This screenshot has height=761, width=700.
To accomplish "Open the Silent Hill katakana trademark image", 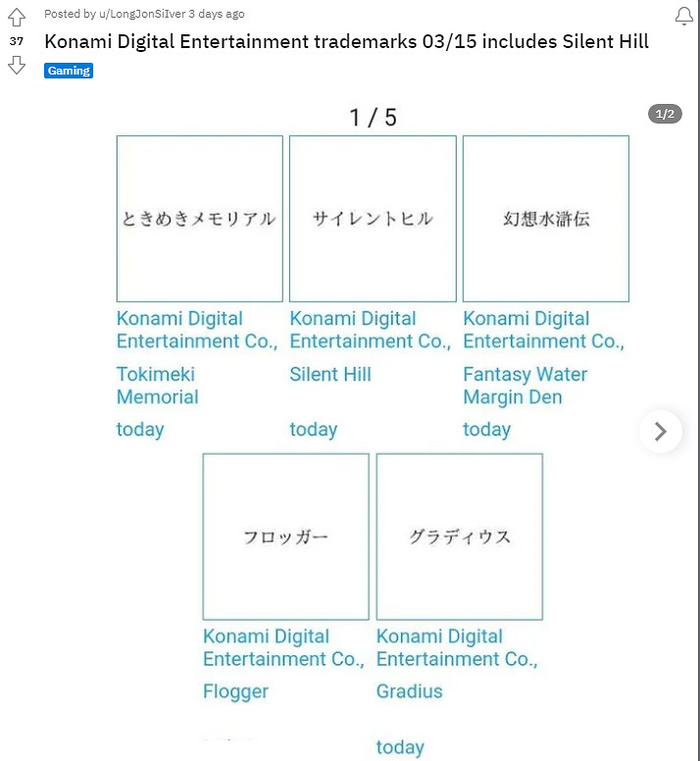I will [373, 219].
